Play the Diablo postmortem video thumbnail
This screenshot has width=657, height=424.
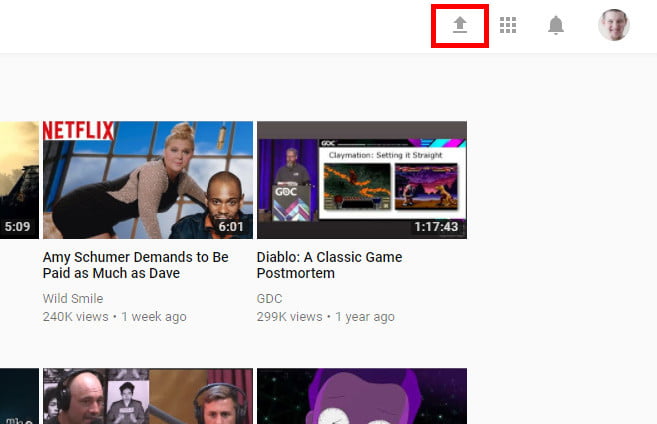coord(362,180)
